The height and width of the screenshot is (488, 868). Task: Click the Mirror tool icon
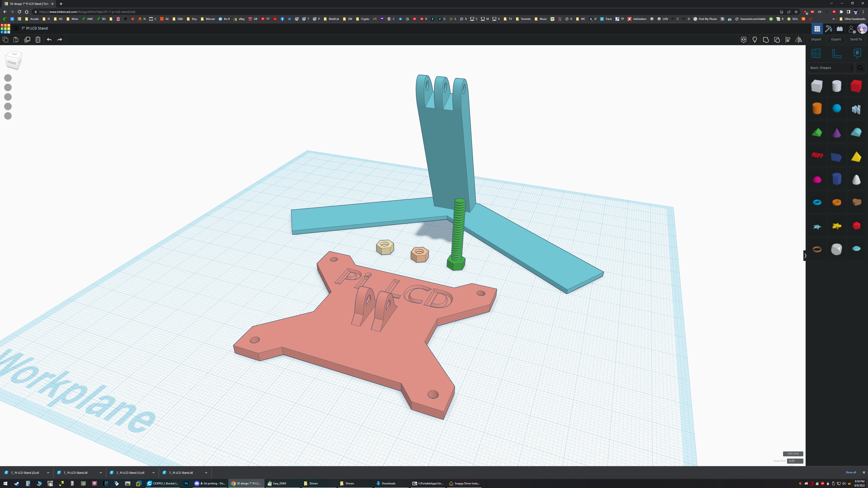pyautogui.click(x=799, y=40)
